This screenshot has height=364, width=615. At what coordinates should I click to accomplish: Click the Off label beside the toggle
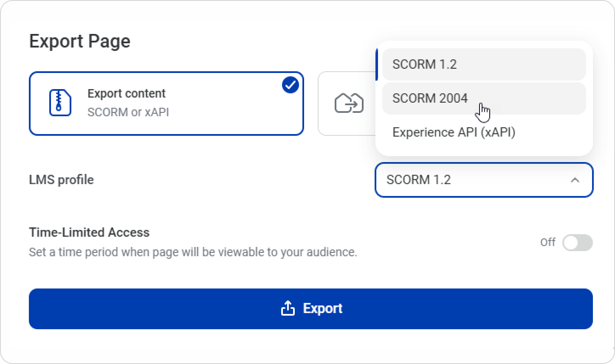click(547, 242)
